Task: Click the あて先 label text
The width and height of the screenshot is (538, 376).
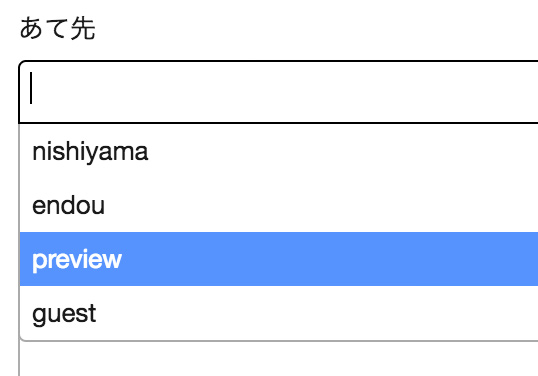Action: (58, 29)
